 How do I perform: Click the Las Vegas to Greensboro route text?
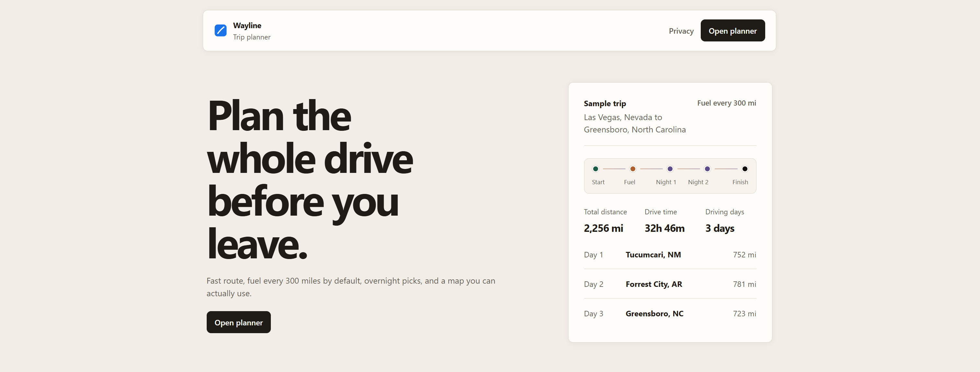(x=635, y=124)
